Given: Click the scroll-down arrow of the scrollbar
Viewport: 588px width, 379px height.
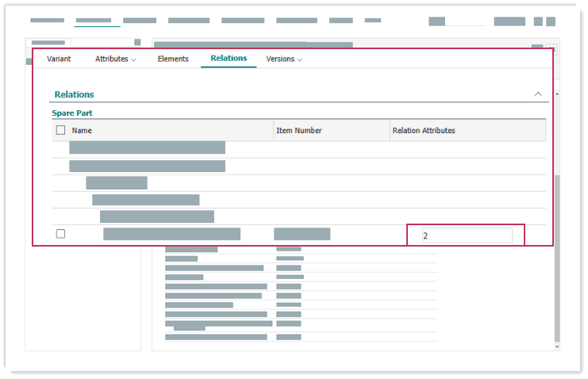Looking at the screenshot, I should pyautogui.click(x=556, y=346).
